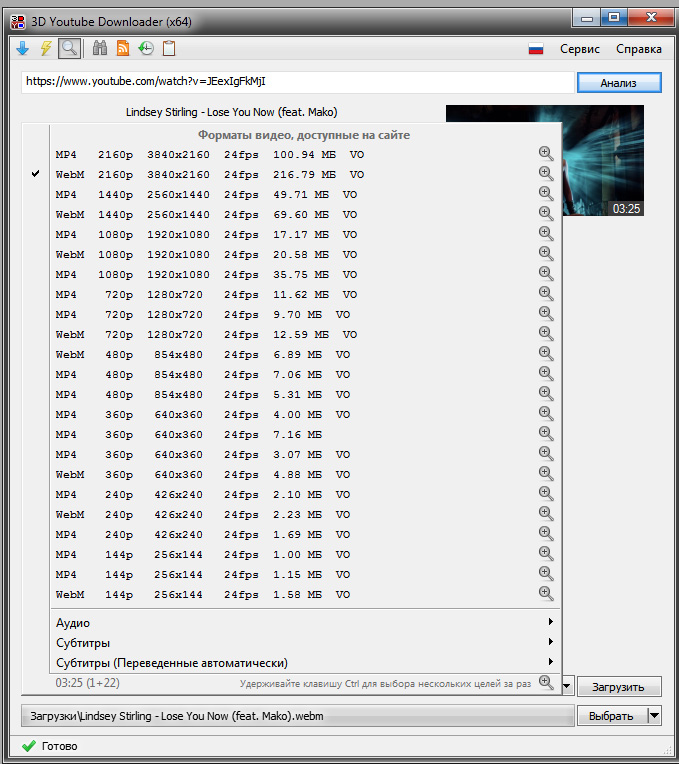Open the binoculars search icon

click(x=100, y=48)
